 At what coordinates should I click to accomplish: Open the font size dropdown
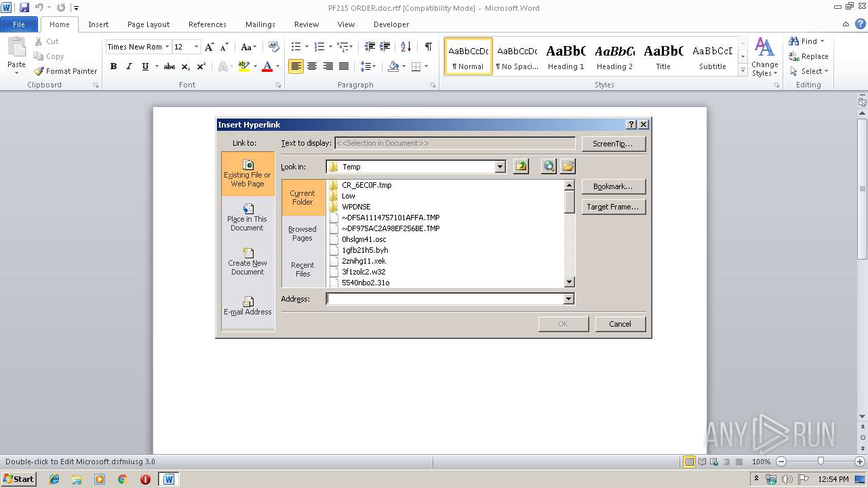pyautogui.click(x=197, y=47)
